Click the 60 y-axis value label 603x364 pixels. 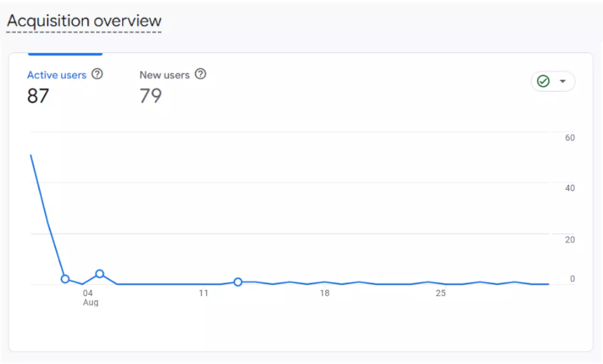click(570, 137)
